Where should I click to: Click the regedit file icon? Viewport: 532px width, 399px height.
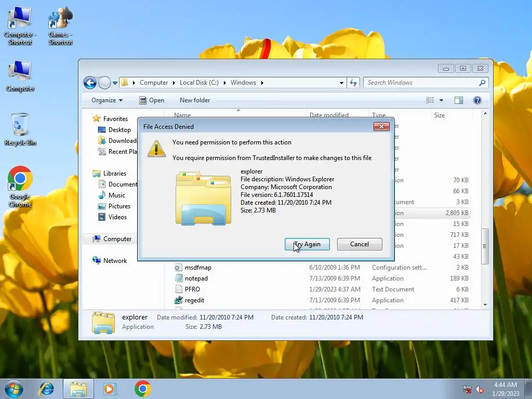click(x=179, y=300)
